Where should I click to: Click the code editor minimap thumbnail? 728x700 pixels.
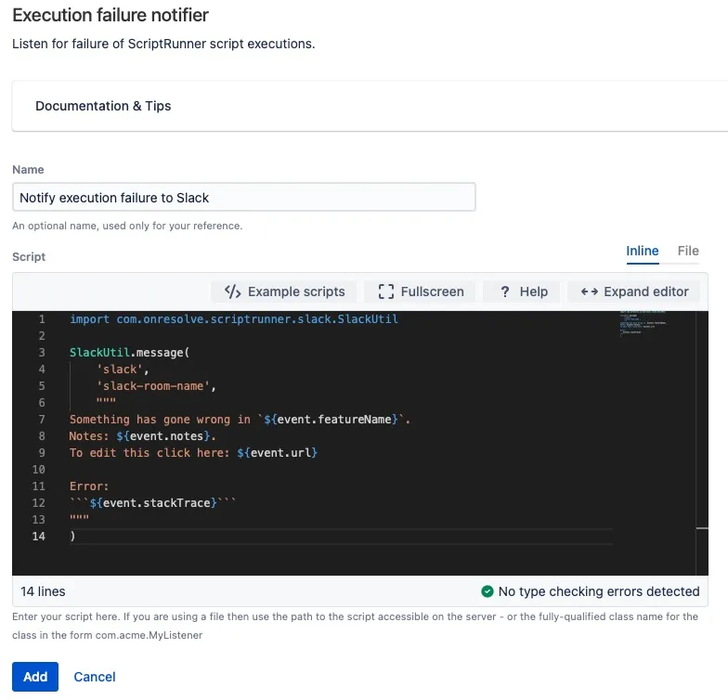[643, 323]
